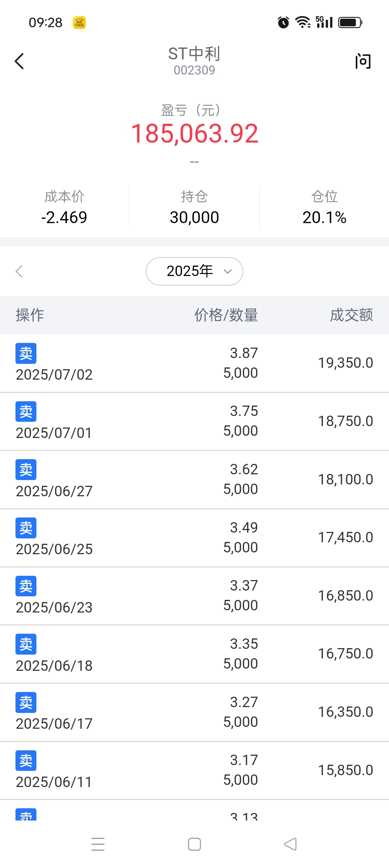The image size is (389, 868).
Task: Tap the 仓位 position 20.1%
Action: [x=324, y=217]
